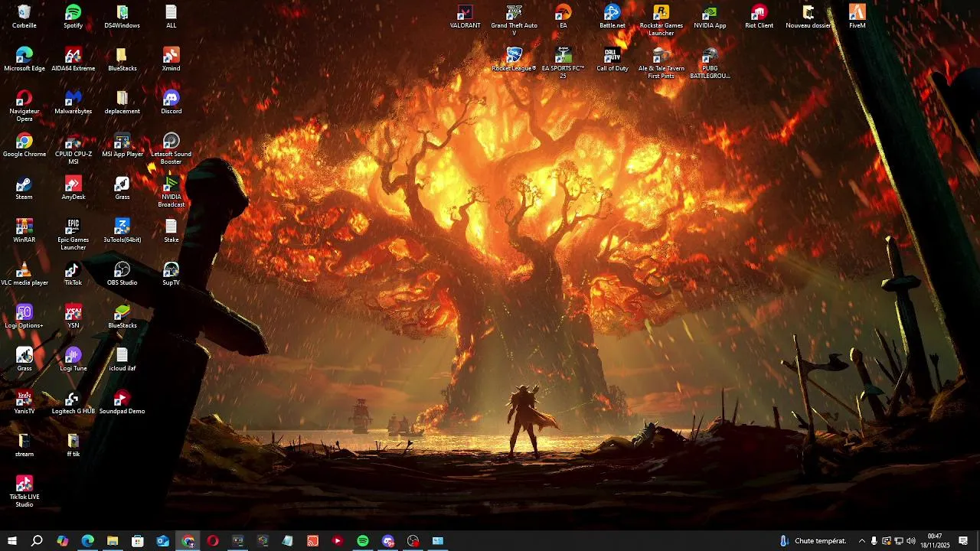Open VLC media player icon

click(24, 274)
